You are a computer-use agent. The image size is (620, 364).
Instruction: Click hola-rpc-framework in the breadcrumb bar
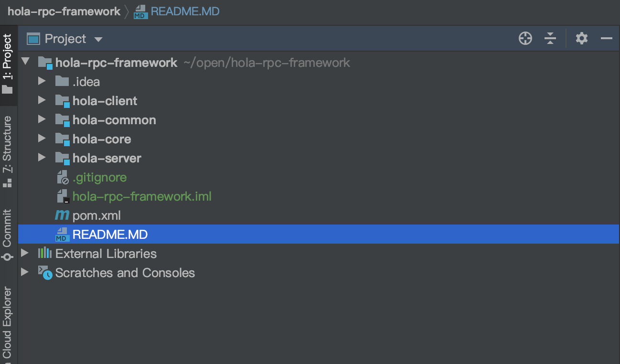pos(64,11)
